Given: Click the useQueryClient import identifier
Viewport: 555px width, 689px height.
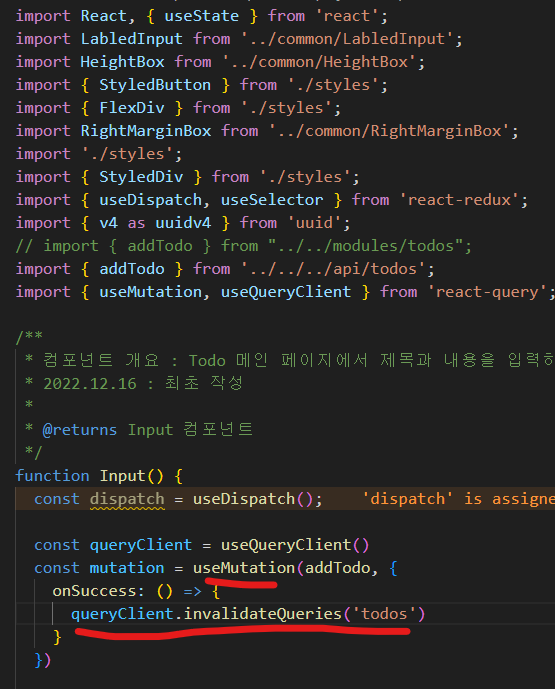Looking at the screenshot, I should (x=286, y=292).
